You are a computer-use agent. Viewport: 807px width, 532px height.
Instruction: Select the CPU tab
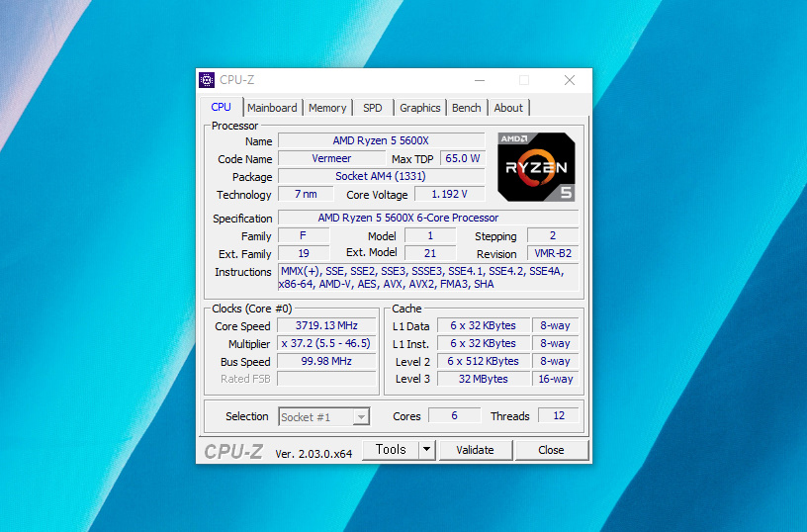point(221,107)
